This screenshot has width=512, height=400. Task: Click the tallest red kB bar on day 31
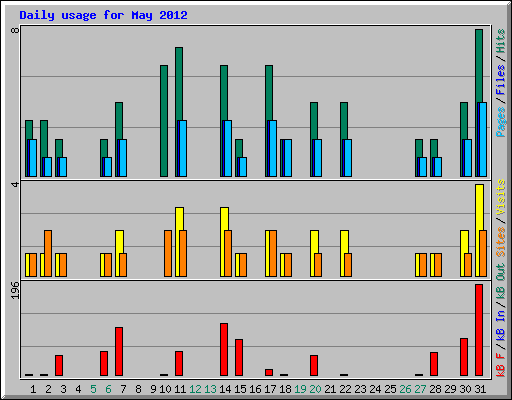point(479,330)
